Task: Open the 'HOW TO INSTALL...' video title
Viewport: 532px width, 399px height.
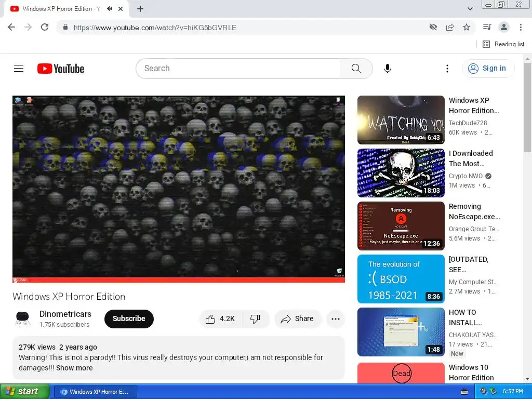Action: pyautogui.click(x=465, y=317)
